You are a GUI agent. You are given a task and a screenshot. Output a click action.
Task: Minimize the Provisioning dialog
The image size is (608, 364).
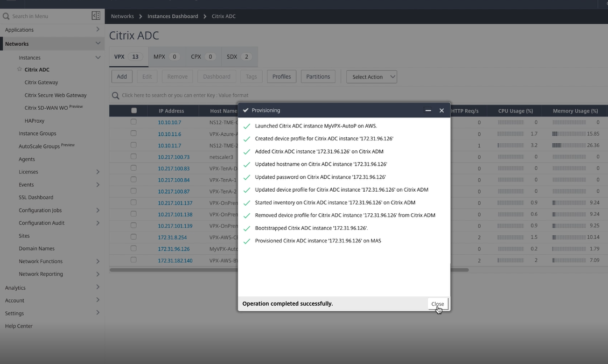coord(428,110)
